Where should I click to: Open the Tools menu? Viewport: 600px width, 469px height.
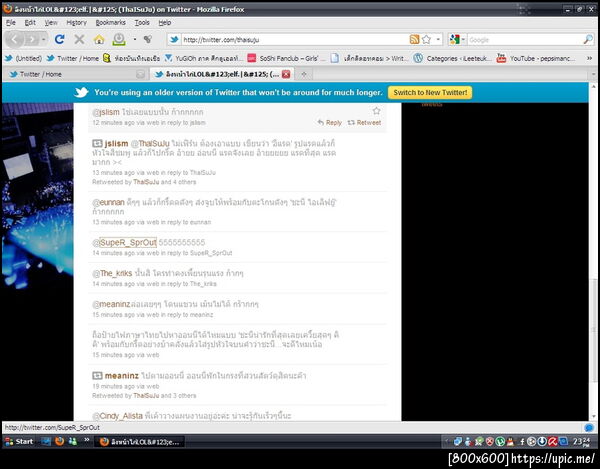tap(142, 23)
